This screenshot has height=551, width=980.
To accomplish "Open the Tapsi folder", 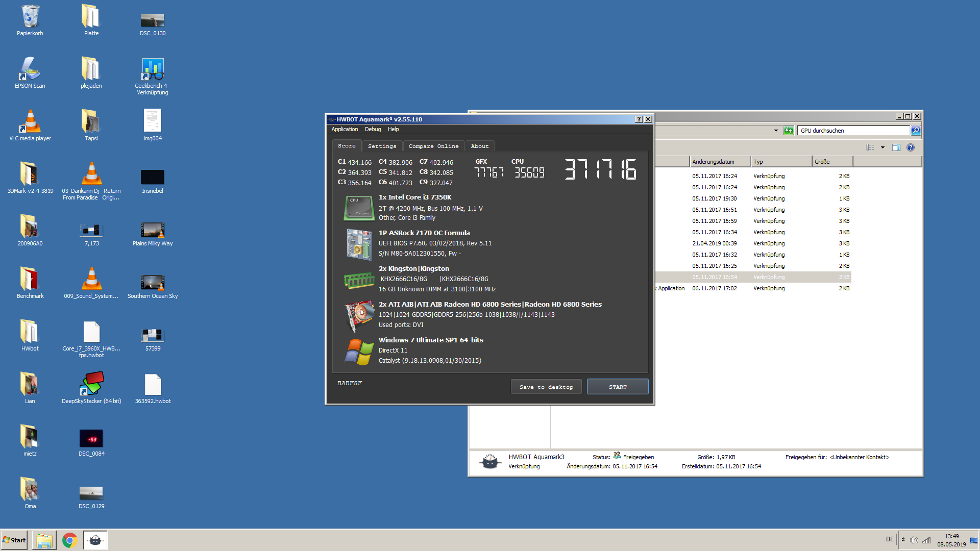I will (x=91, y=126).
